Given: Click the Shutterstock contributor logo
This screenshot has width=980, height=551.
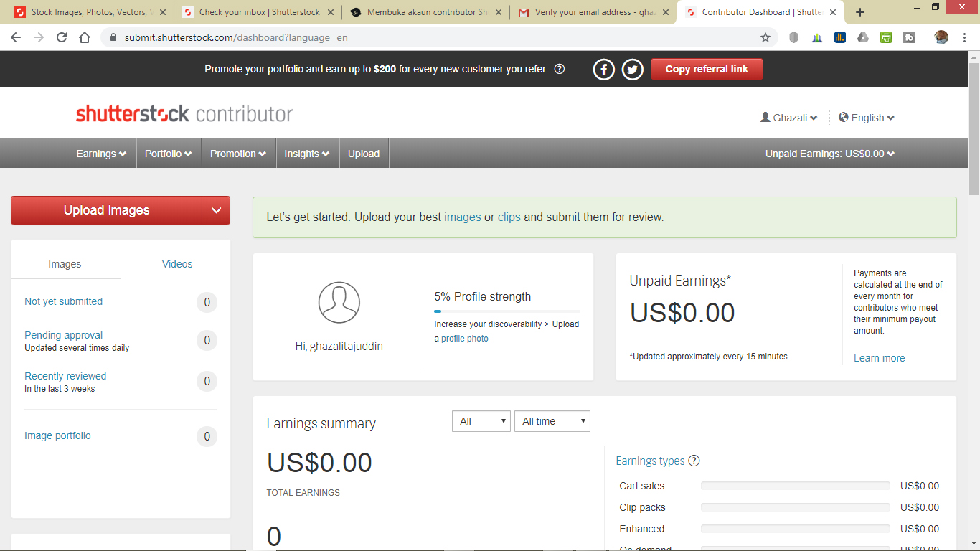Looking at the screenshot, I should click(184, 113).
